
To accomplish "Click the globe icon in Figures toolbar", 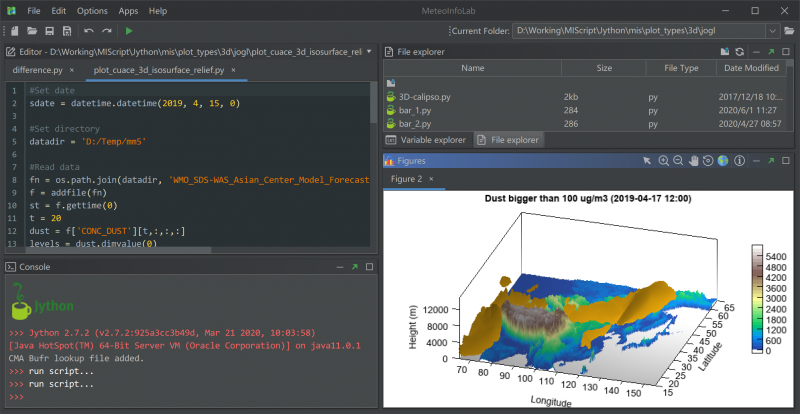I will coord(723,161).
